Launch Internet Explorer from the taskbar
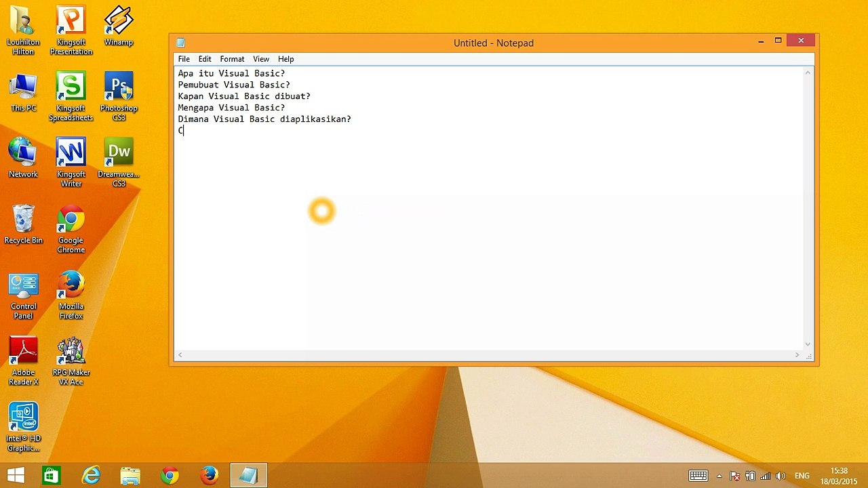 tap(90, 476)
